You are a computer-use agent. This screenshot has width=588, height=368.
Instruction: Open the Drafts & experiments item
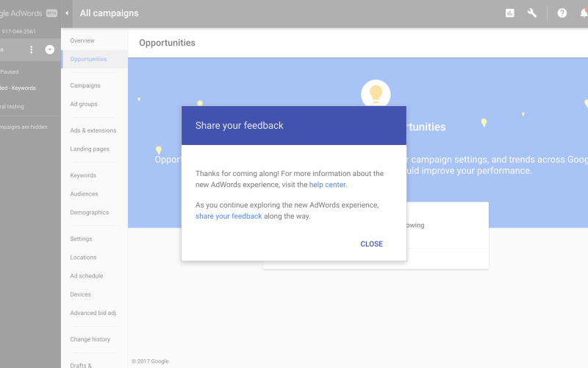coord(81,365)
